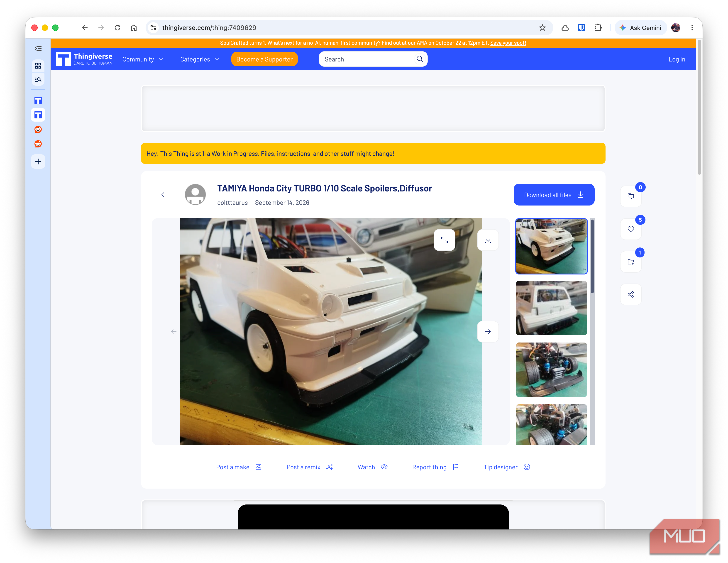
Task: Go back using the chevron beside the avatar
Action: coord(163,195)
